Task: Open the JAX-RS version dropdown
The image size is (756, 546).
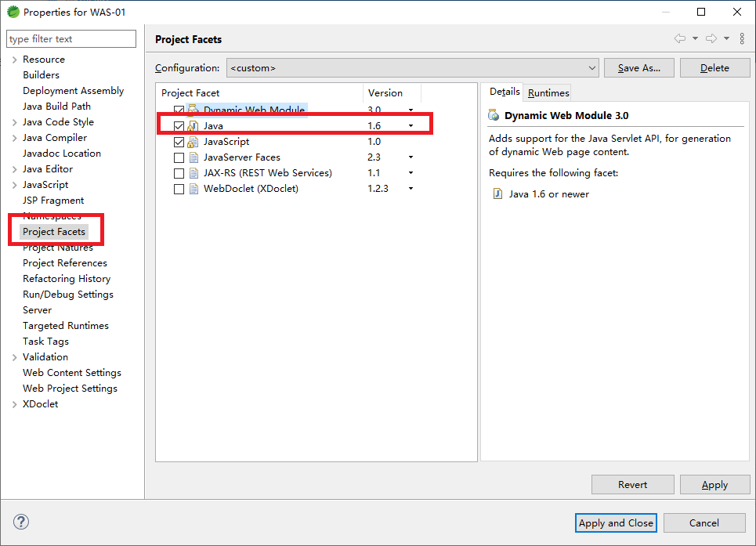Action: tap(411, 172)
